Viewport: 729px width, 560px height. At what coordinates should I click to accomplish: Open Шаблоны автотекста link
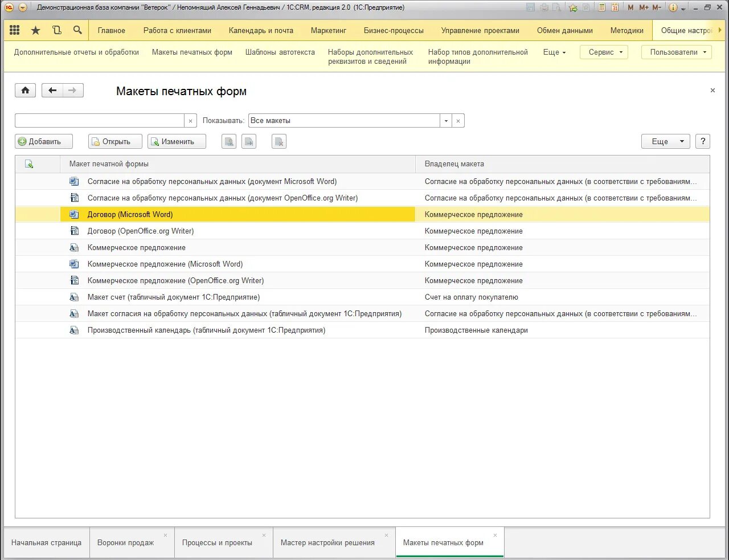280,52
